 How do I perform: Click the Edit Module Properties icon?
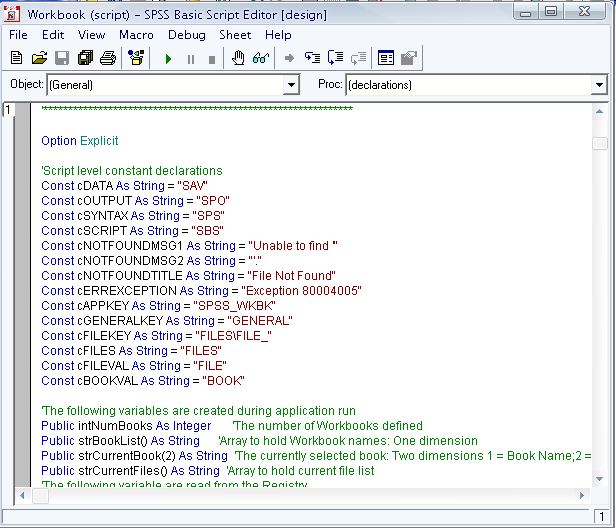pos(409,58)
